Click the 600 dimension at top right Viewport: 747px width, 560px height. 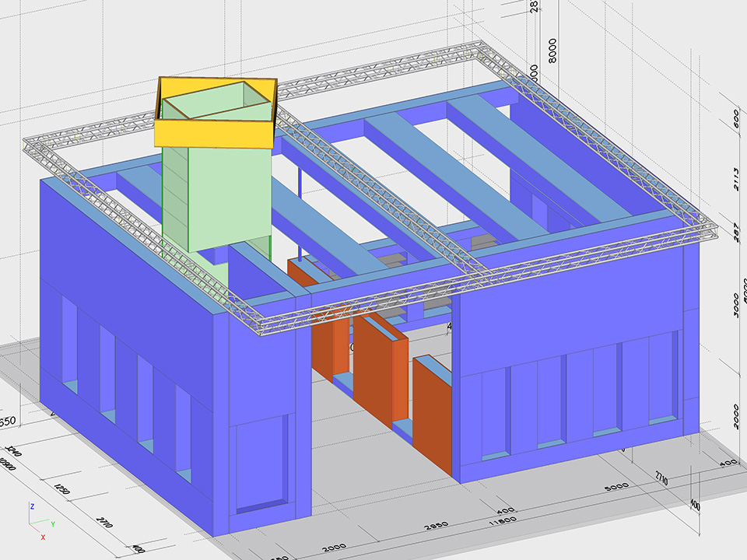[x=736, y=117]
